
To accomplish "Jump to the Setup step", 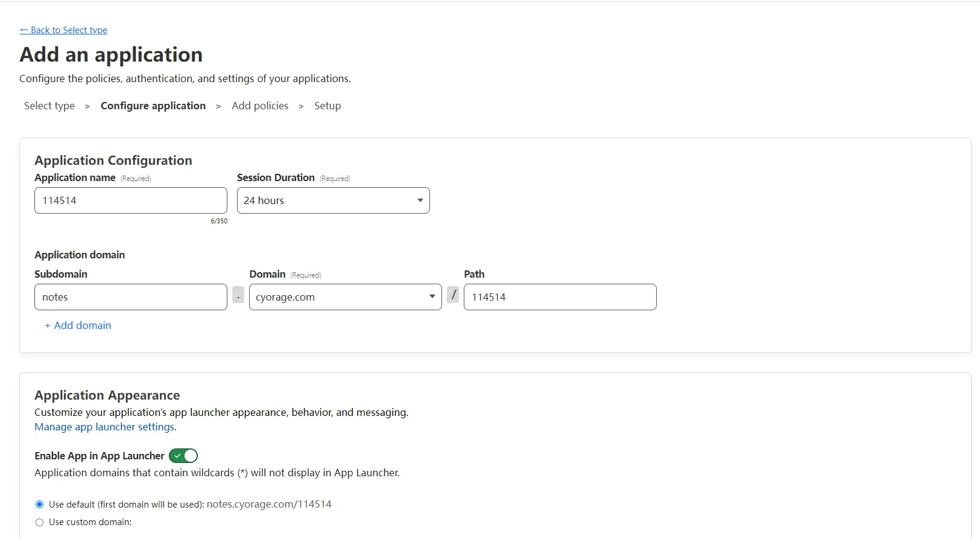I will pos(327,106).
